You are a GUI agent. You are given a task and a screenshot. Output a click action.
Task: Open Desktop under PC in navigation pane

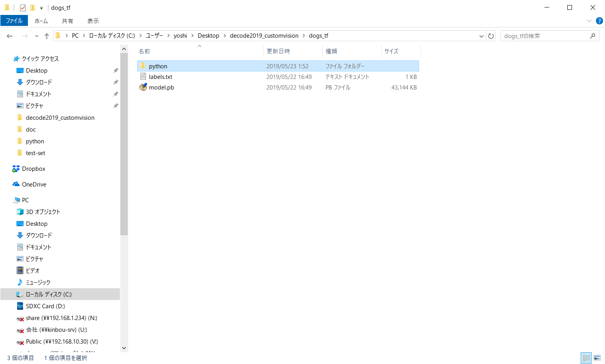pyautogui.click(x=37, y=224)
